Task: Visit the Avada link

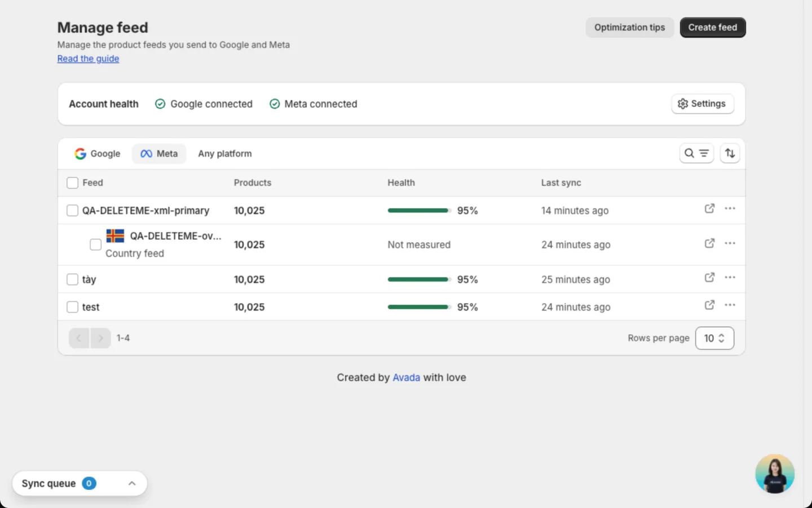Action: coord(407,378)
